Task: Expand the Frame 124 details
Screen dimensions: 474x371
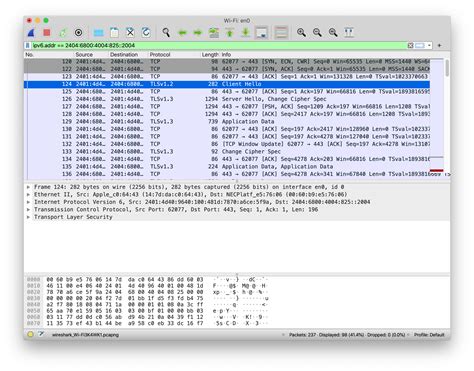Action: [x=28, y=187]
